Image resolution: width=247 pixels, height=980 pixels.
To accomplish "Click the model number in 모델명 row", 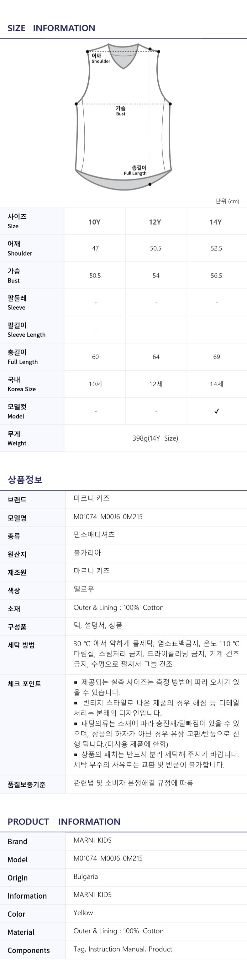I will (108, 517).
